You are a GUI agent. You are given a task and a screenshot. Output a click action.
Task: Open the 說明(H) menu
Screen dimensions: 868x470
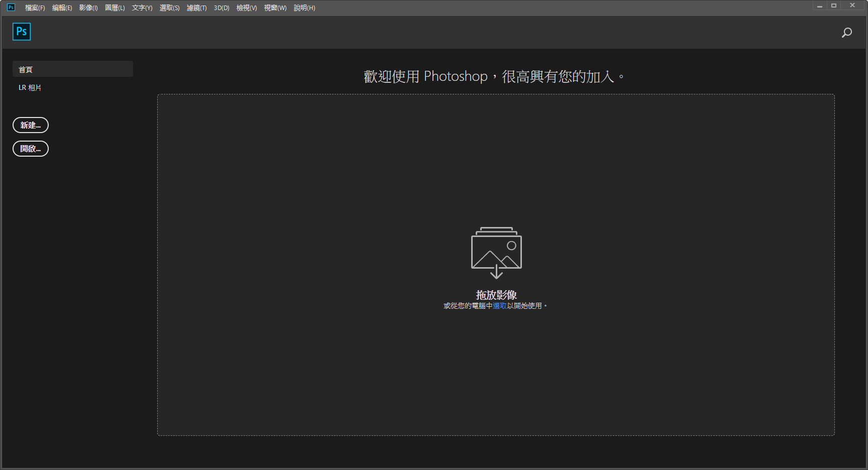click(304, 8)
